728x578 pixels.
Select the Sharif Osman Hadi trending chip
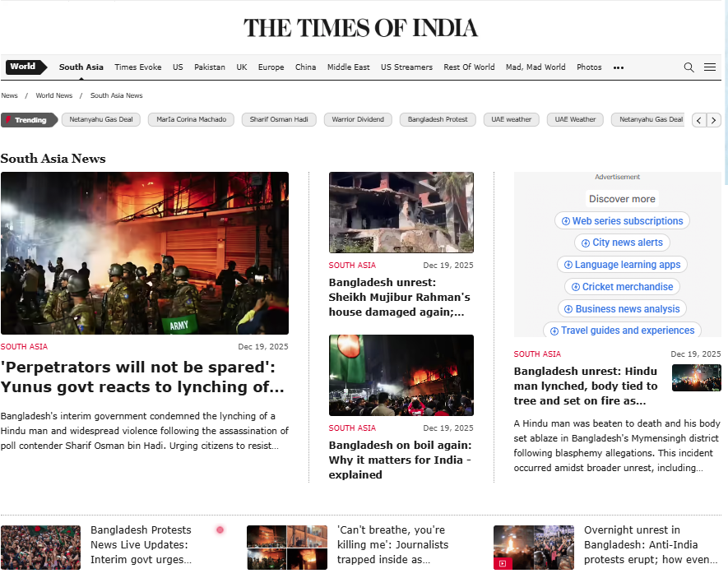click(278, 120)
